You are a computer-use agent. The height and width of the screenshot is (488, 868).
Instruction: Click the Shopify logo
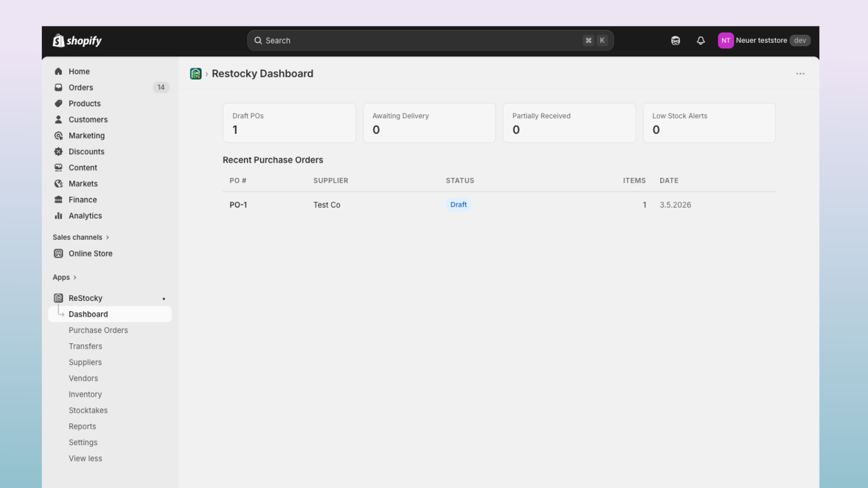point(77,41)
